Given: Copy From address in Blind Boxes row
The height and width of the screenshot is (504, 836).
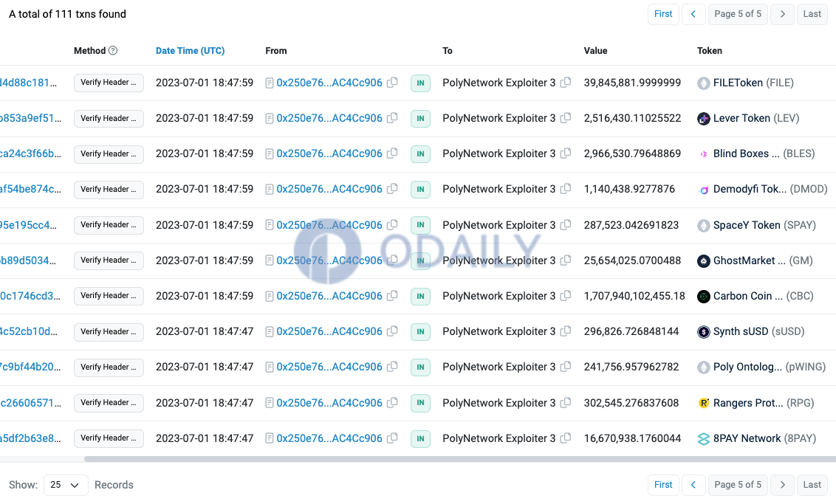Looking at the screenshot, I should pyautogui.click(x=392, y=153).
